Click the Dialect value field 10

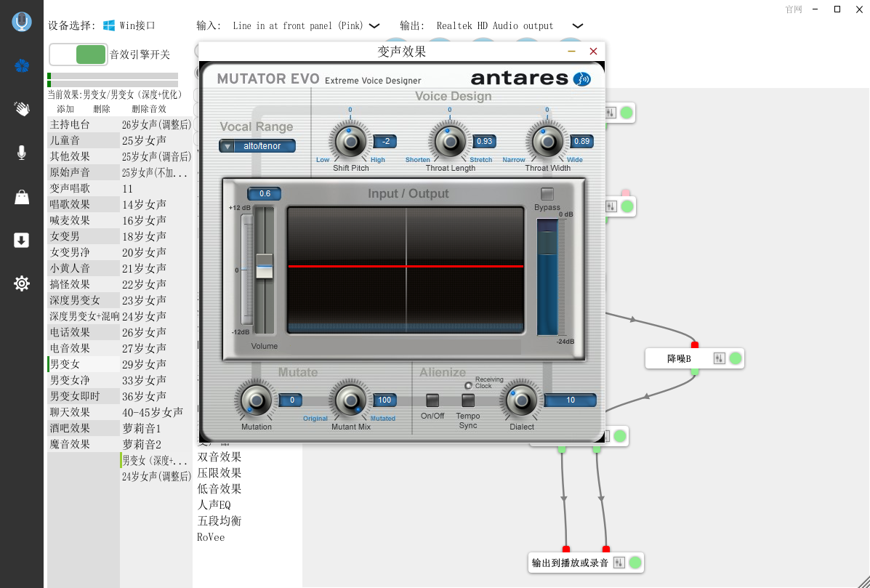571,400
